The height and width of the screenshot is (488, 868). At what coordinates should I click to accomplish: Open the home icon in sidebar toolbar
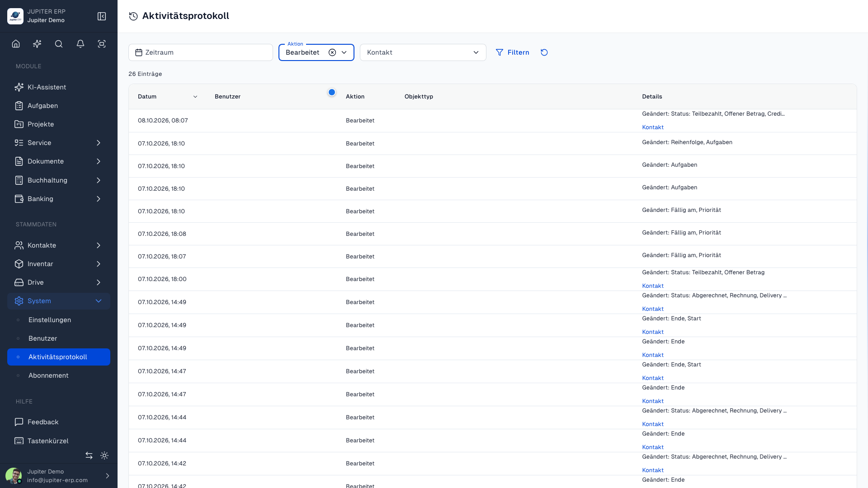point(16,44)
